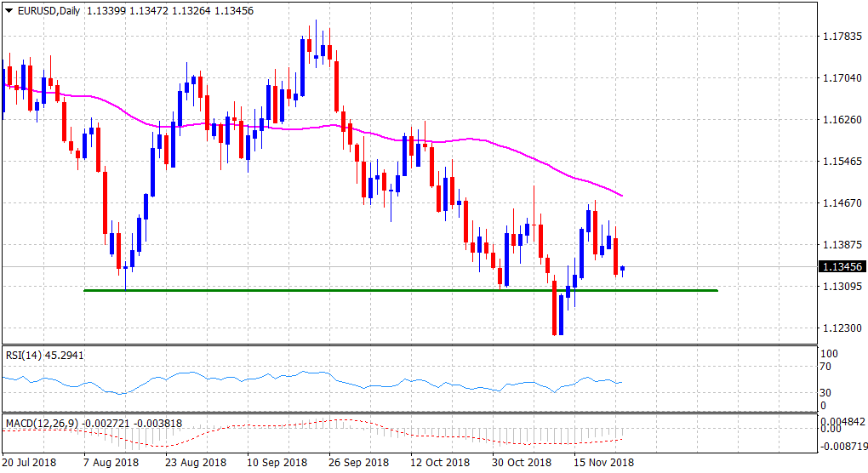Select the MACD(12,26,9) indicator label
The image size is (868, 473).
click(x=94, y=423)
